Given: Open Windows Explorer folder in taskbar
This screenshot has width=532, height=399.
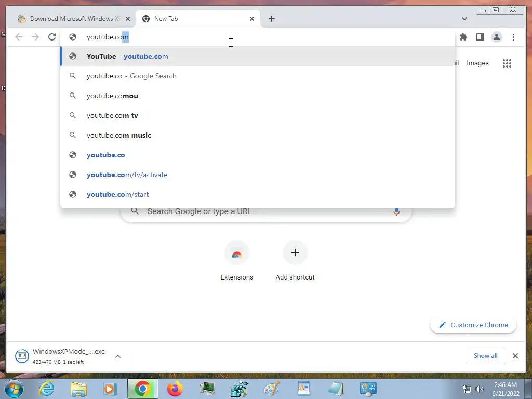Looking at the screenshot, I should point(78,389).
